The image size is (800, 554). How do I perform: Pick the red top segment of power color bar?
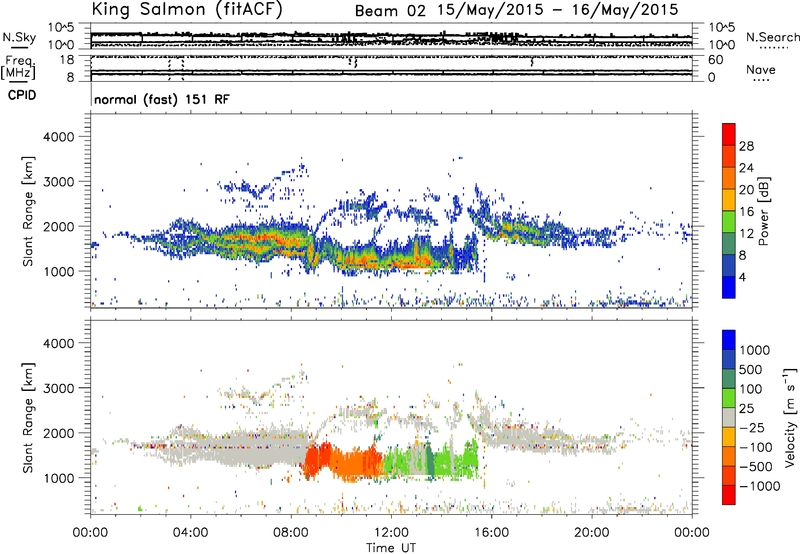729,134
